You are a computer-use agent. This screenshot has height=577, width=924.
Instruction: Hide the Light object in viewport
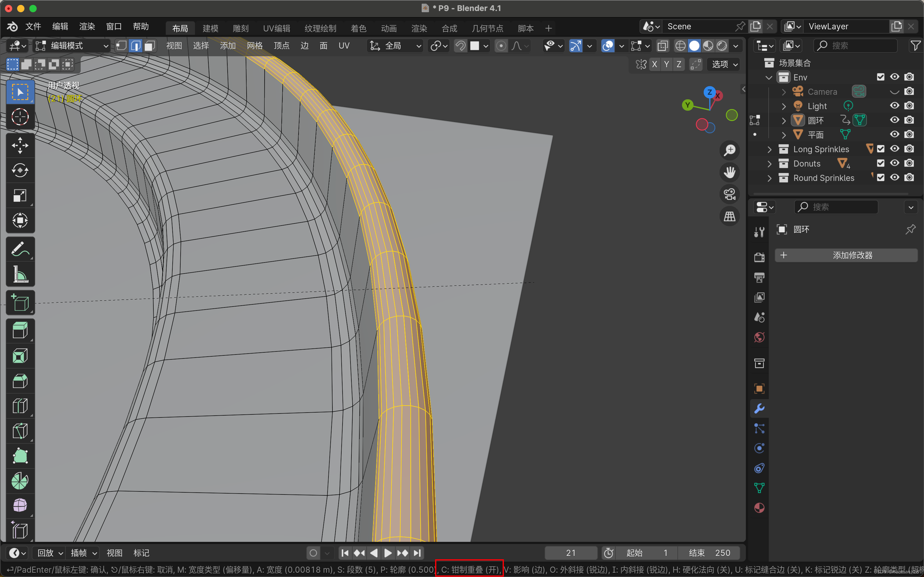point(894,106)
